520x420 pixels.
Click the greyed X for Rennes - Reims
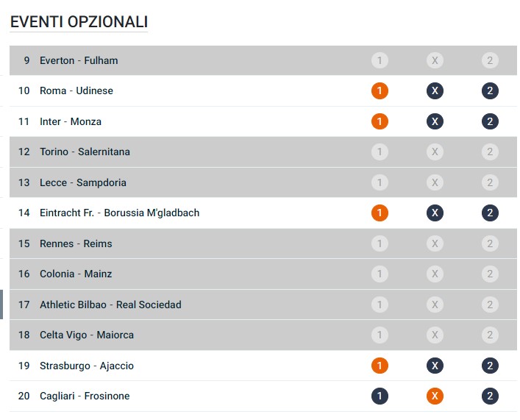coord(435,243)
